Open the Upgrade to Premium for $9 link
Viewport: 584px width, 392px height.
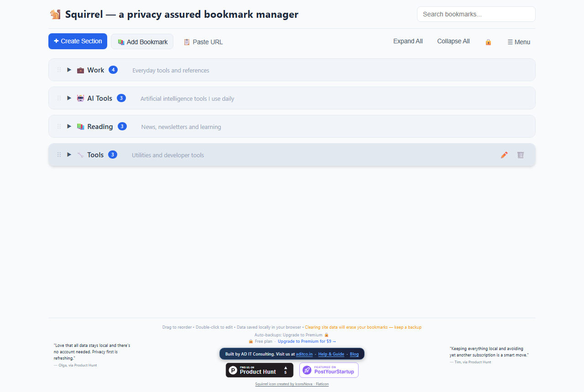point(307,341)
